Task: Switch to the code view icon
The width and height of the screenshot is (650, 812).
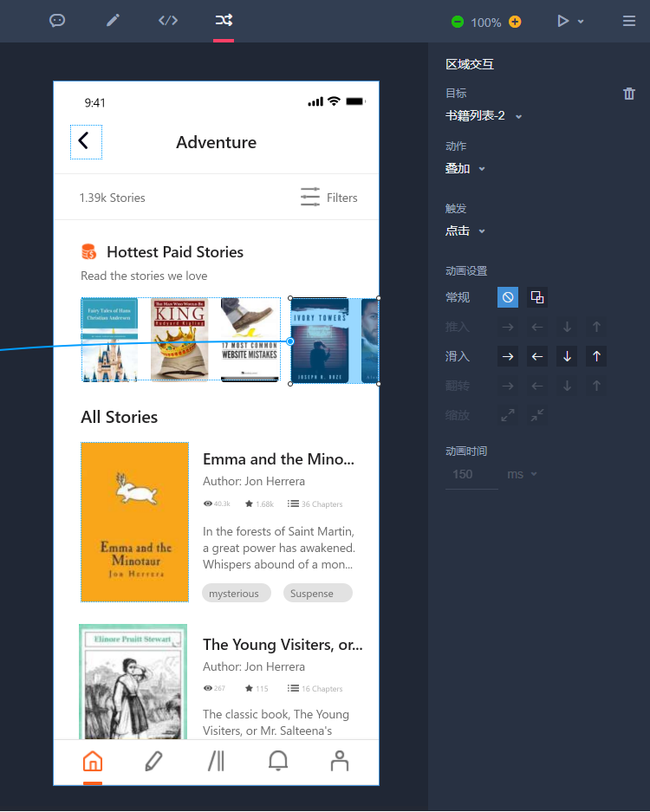Action: (168, 21)
